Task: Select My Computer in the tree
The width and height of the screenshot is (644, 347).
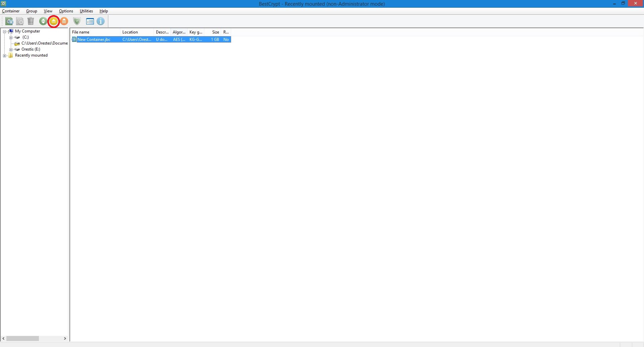Action: [28, 31]
